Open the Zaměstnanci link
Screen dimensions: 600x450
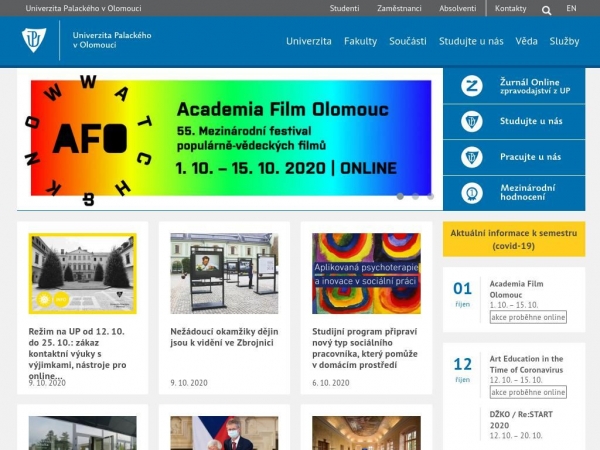click(399, 8)
